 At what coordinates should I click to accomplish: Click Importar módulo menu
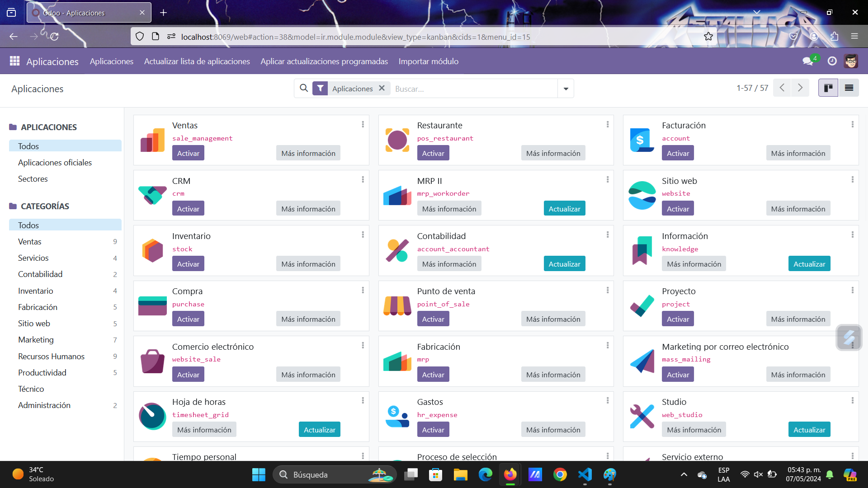pos(429,61)
